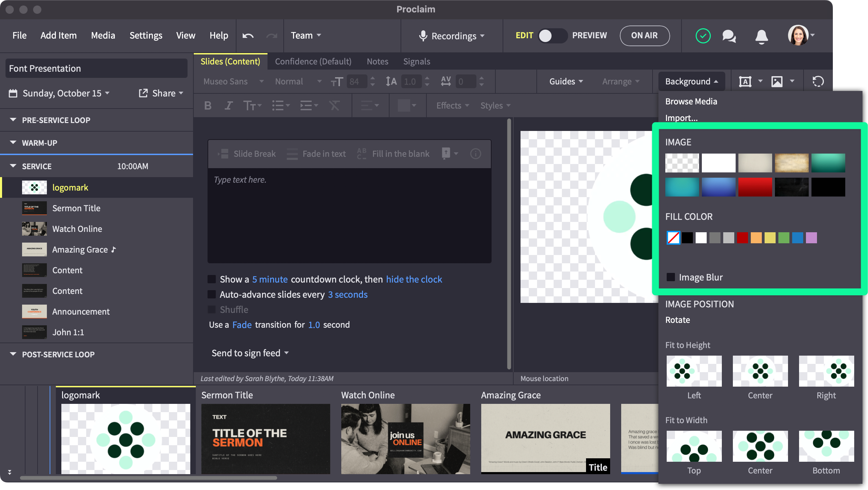This screenshot has width=868, height=490.
Task: Collapse the SERVICE section
Action: pos(13,166)
